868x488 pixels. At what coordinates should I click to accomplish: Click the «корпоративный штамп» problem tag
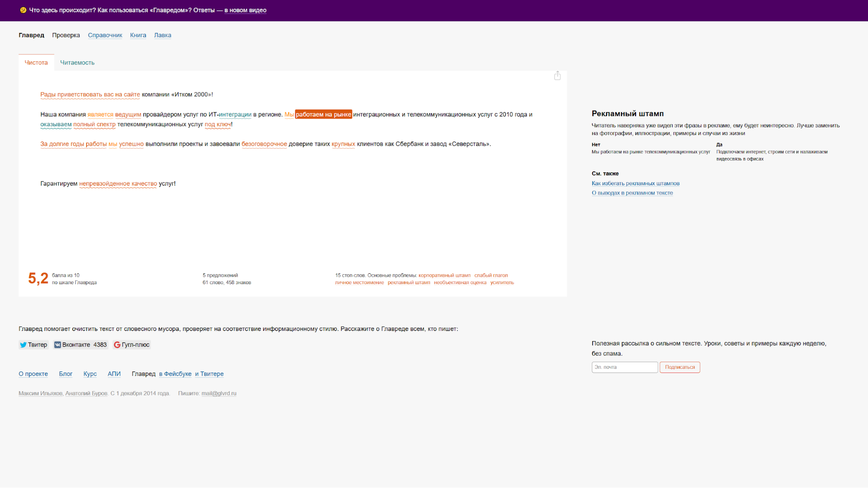coord(444,275)
